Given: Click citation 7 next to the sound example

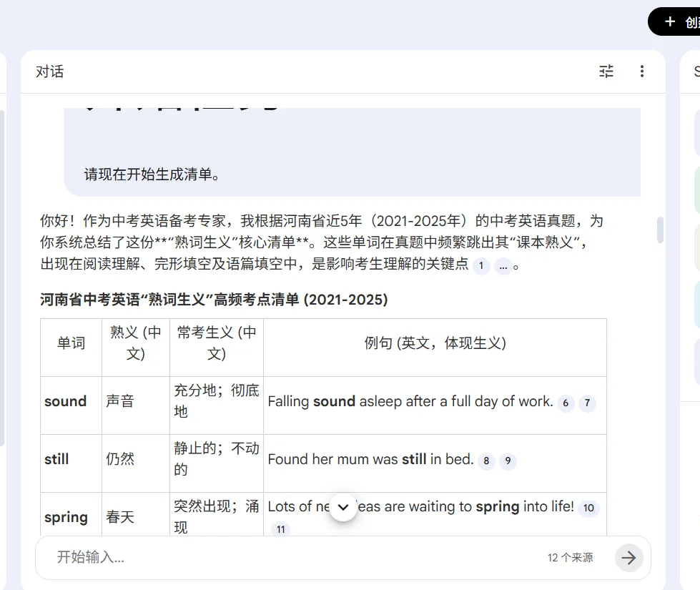Looking at the screenshot, I should tap(587, 403).
